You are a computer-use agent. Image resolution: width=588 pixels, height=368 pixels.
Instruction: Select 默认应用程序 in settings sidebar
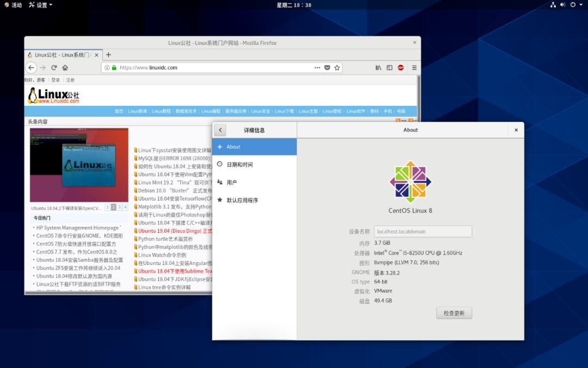coord(254,200)
